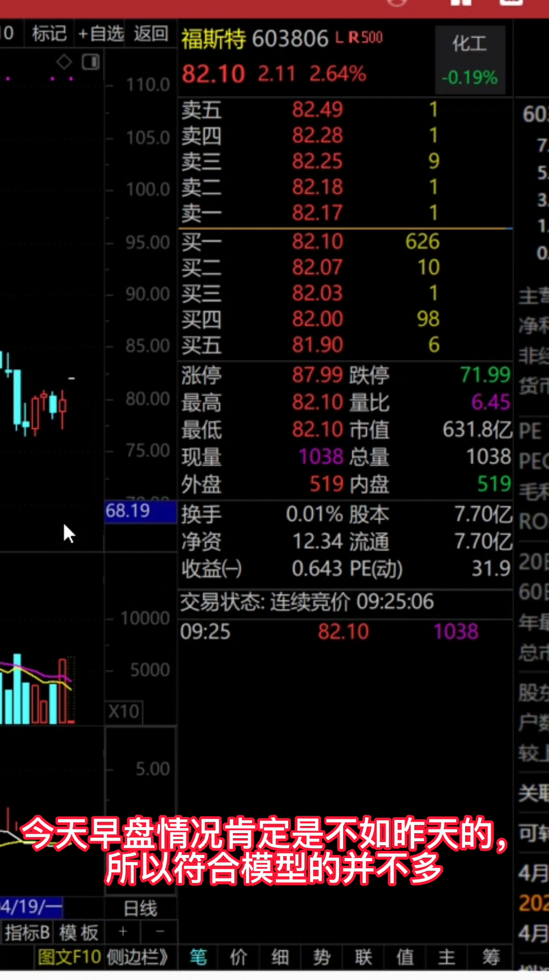549x980 pixels.
Task: Click the 标记 (mark) button
Action: pos(49,34)
